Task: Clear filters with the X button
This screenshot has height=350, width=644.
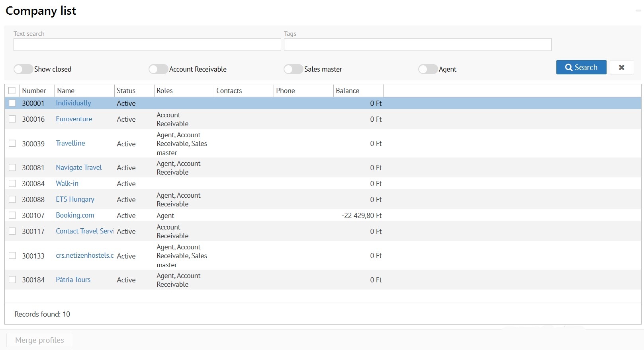Action: (x=621, y=67)
